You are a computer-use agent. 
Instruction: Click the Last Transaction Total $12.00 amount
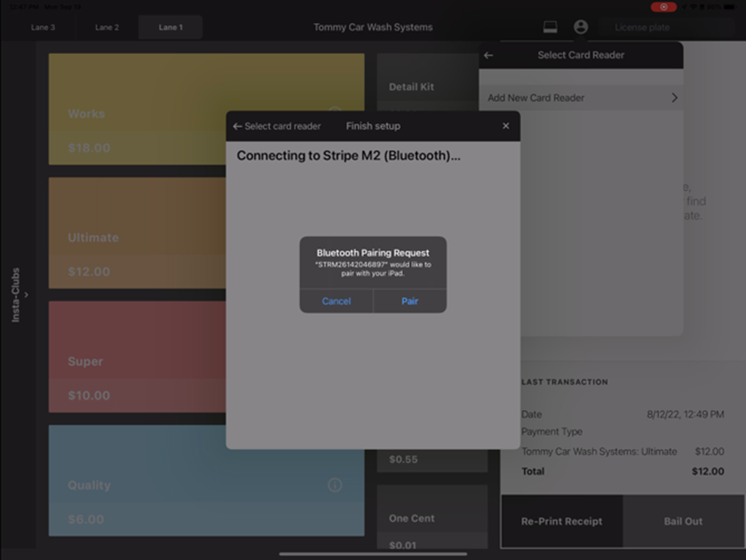[708, 471]
